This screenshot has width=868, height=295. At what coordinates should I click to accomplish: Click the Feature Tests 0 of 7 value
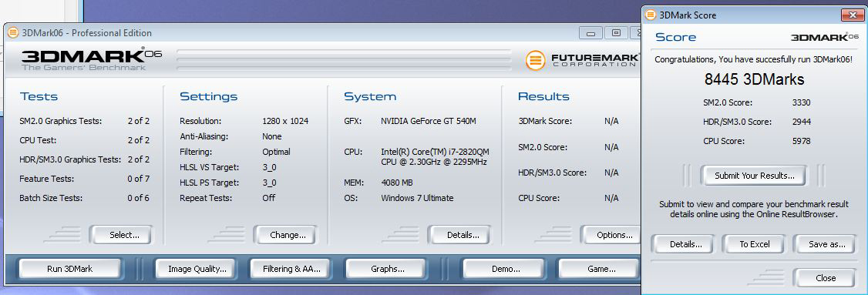pos(139,179)
